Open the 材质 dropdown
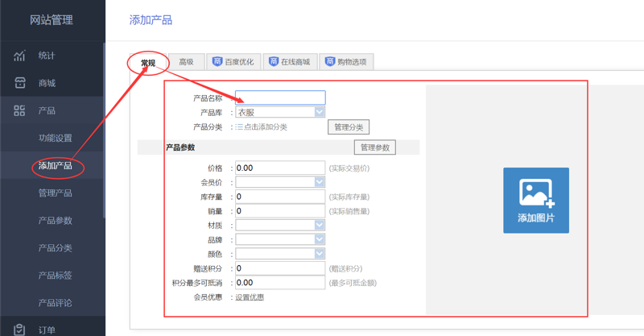Image resolution: width=644 pixels, height=336 pixels. coord(280,225)
